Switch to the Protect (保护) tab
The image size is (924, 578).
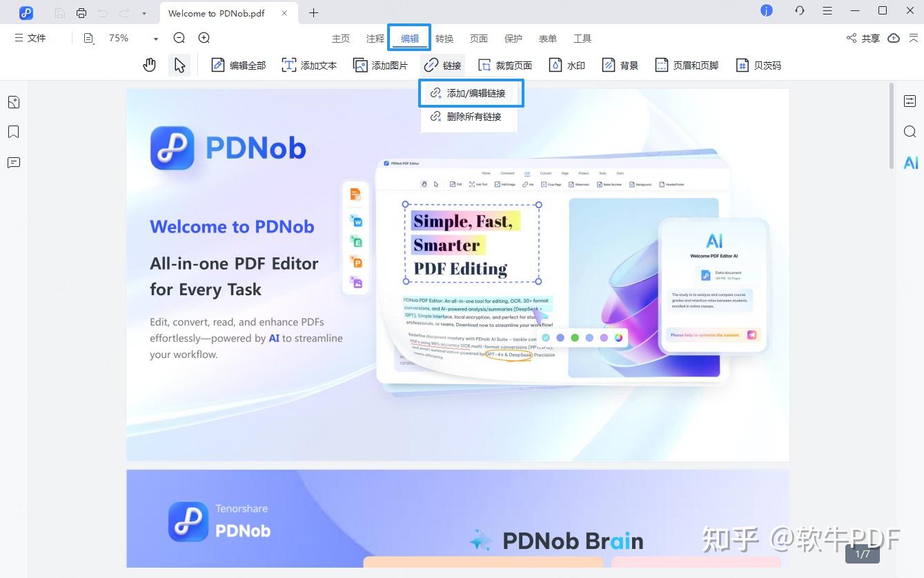click(513, 39)
